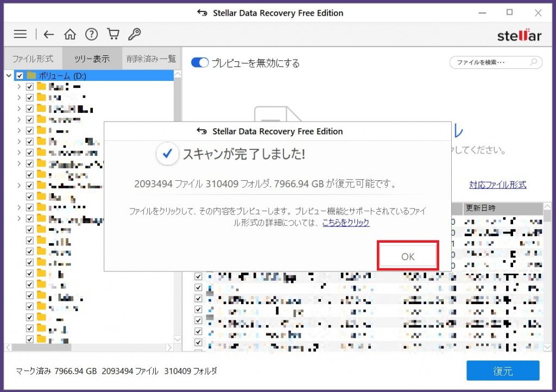Click the key activation icon
The image size is (556, 392).
[x=135, y=34]
